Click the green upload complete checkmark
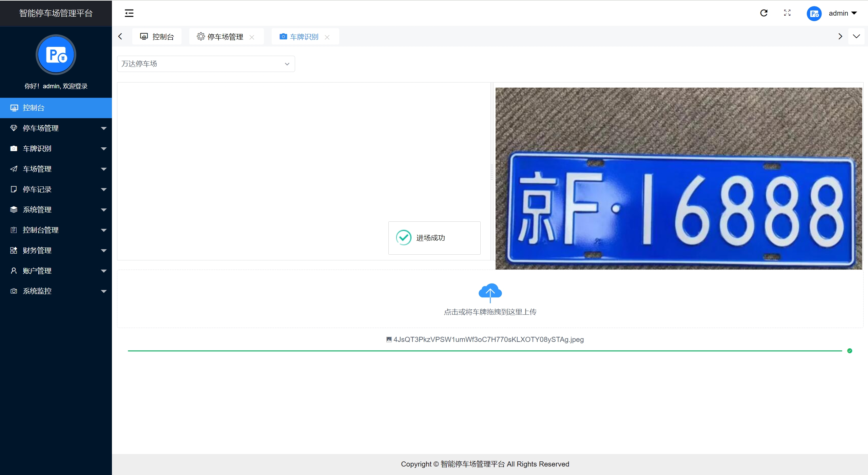The height and width of the screenshot is (475, 868). tap(850, 351)
